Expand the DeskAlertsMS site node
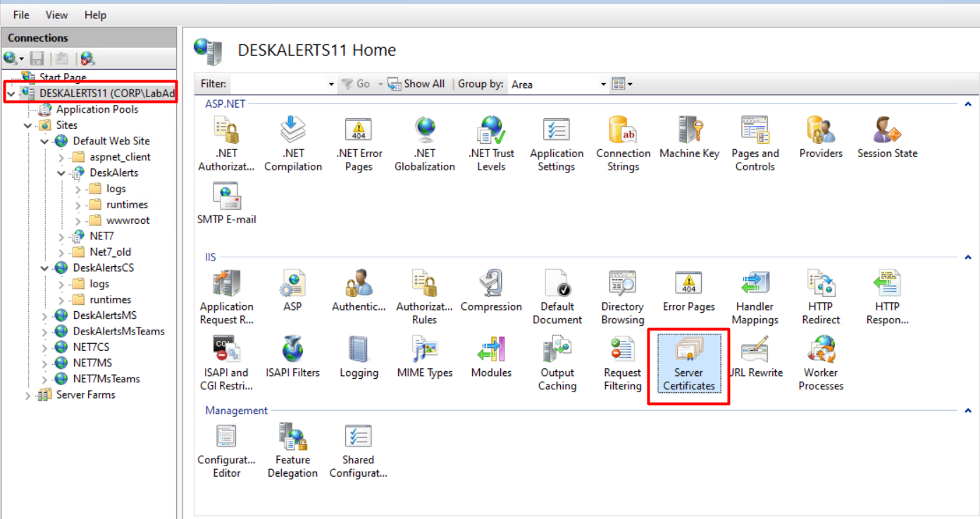The width and height of the screenshot is (980, 519). [x=45, y=316]
